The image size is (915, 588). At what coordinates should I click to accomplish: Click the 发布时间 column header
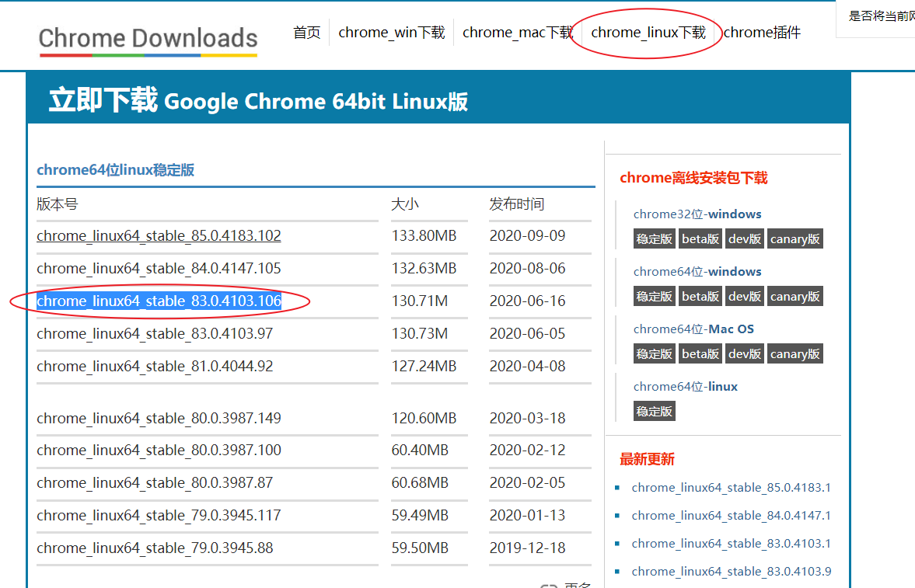coord(516,204)
